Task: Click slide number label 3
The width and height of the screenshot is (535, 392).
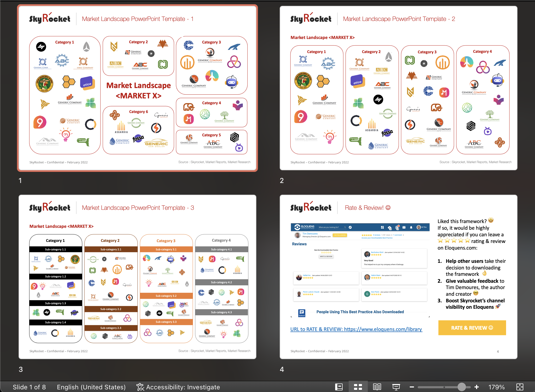Action: tap(21, 369)
